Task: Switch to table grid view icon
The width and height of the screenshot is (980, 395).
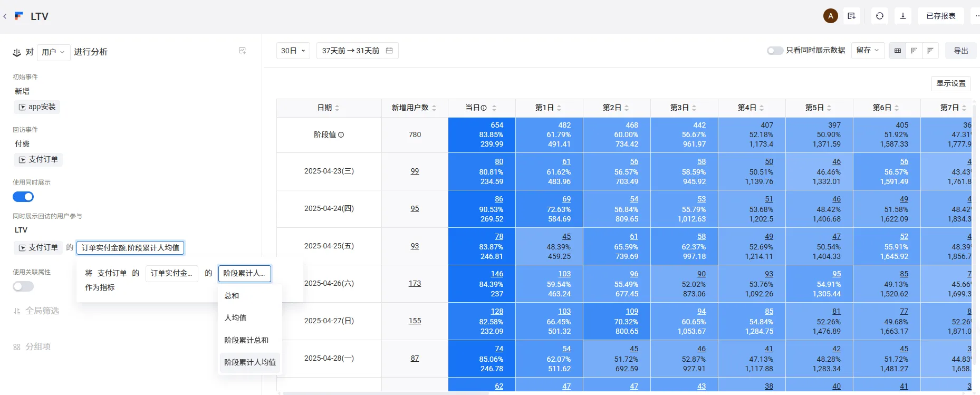Action: (x=897, y=51)
